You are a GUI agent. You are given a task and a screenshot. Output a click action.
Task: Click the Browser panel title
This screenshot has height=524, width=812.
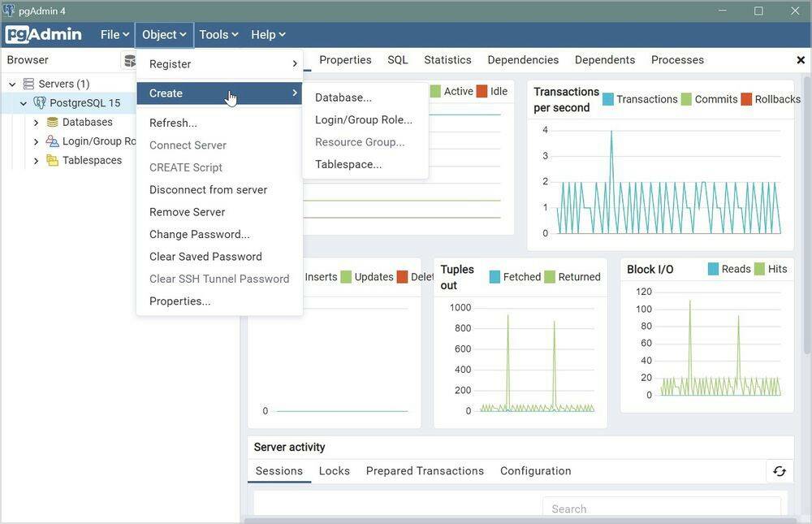[28, 60]
